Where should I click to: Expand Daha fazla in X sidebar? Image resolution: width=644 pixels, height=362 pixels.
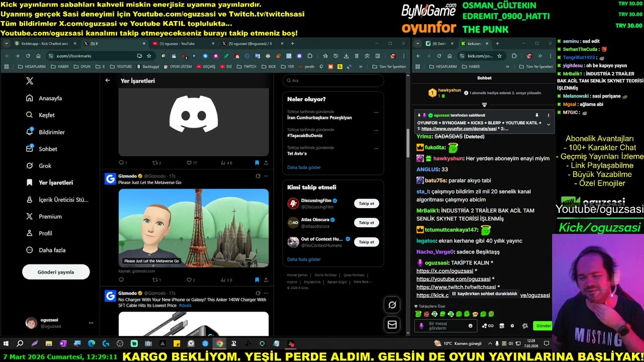(x=46, y=250)
